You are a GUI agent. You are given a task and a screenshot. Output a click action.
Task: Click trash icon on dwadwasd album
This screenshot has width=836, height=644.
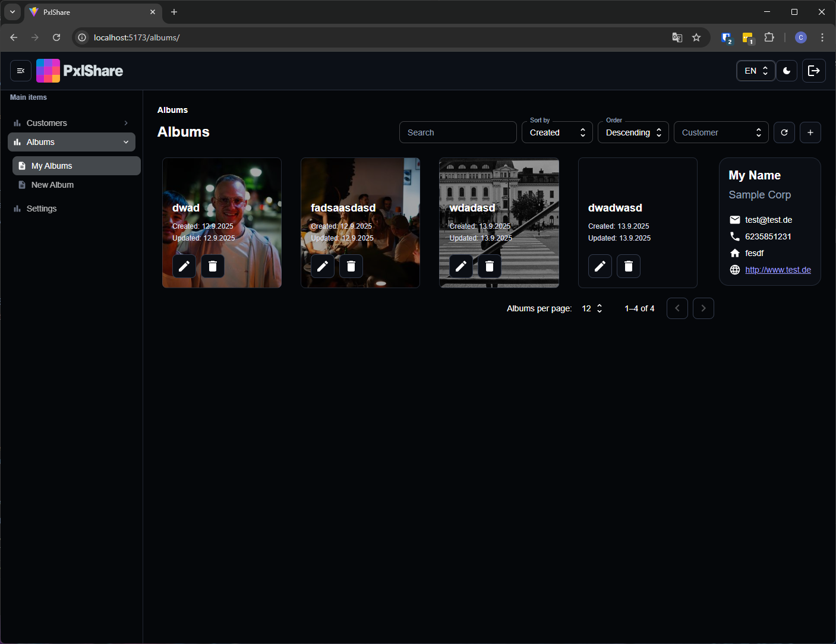[x=629, y=266]
